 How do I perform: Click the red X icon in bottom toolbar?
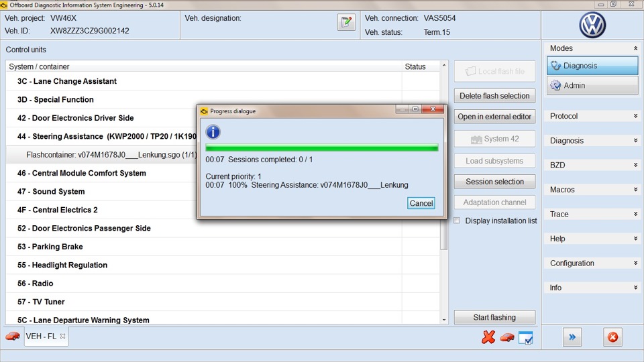(488, 337)
